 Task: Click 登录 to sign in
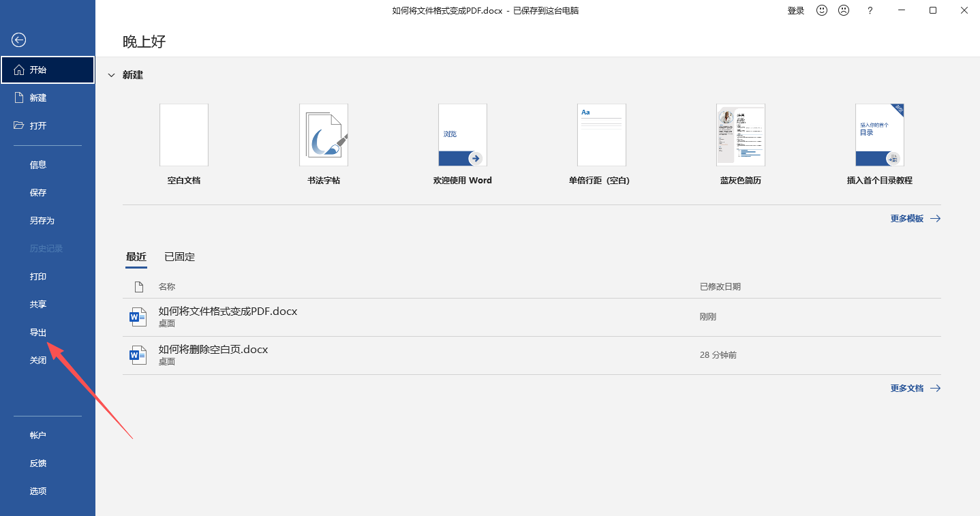[796, 10]
